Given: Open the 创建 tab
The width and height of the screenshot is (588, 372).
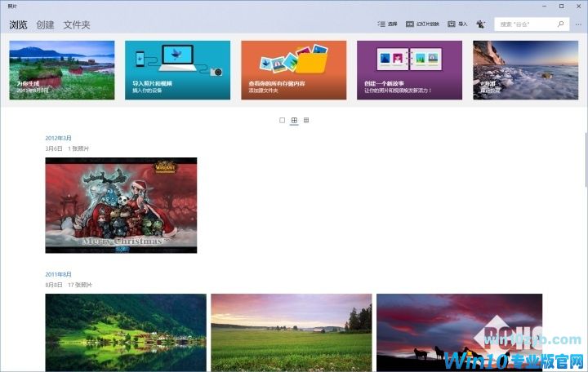Looking at the screenshot, I should (x=45, y=25).
